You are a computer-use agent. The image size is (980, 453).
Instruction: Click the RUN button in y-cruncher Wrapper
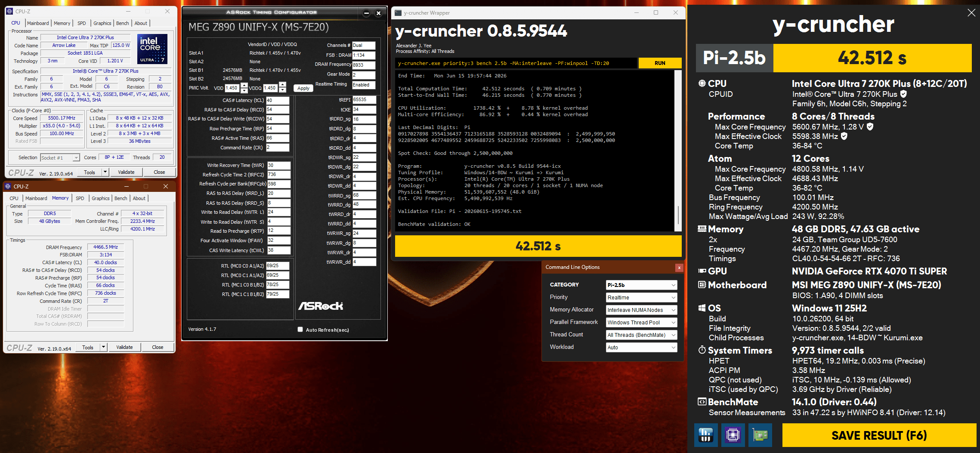(660, 63)
